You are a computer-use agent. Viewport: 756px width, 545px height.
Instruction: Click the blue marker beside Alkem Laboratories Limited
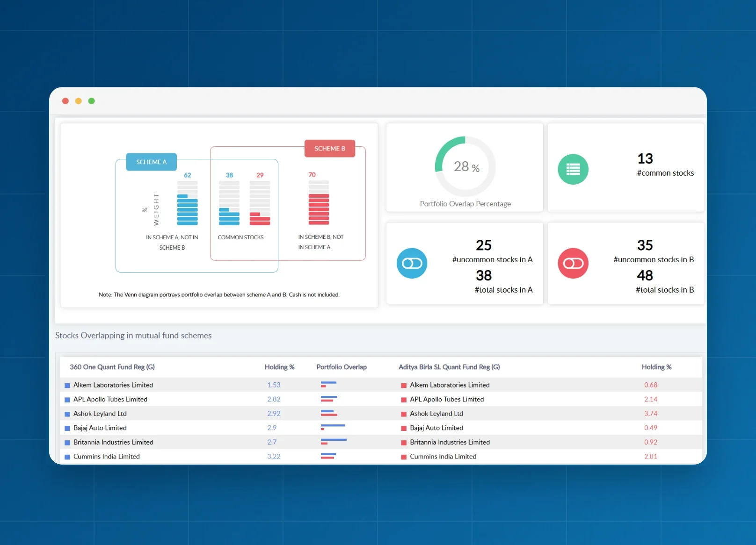67,386
